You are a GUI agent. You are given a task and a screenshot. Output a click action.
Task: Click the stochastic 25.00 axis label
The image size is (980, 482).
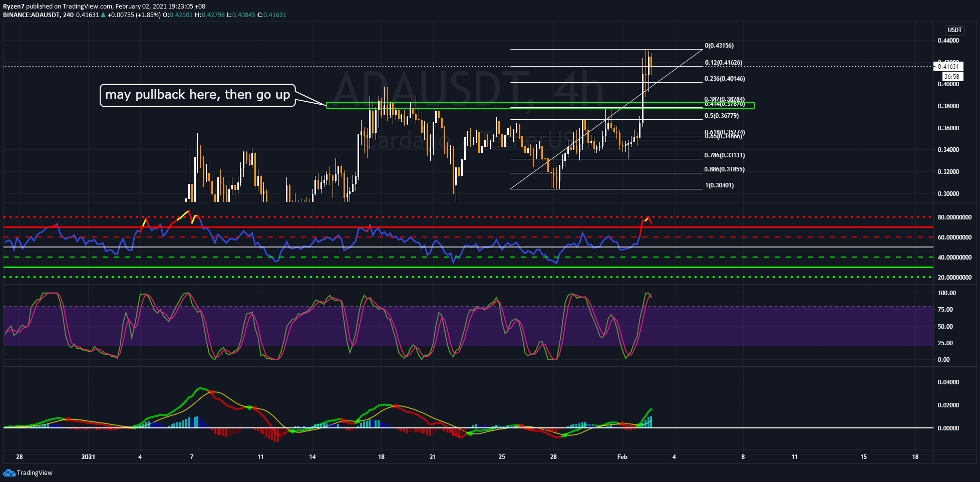coord(945,343)
